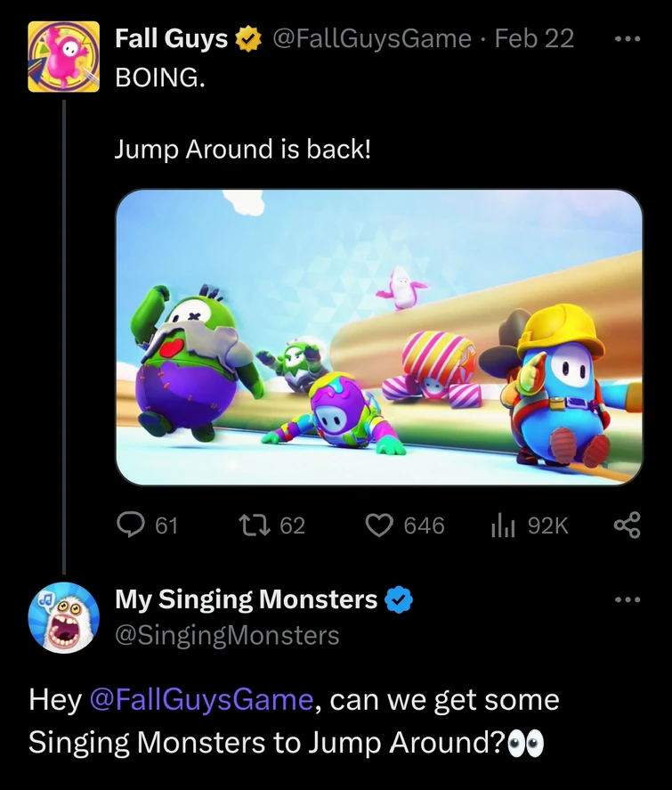Play the Jump Around video preview

click(x=379, y=338)
